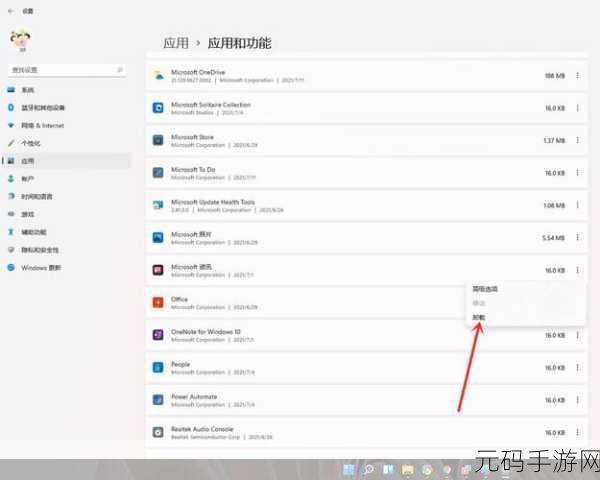600x480 pixels.
Task: Click the user avatar picture
Action: coord(21,40)
